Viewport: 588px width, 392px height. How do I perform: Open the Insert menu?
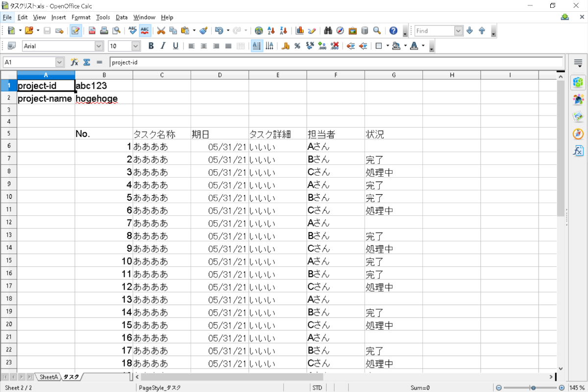(x=58, y=17)
